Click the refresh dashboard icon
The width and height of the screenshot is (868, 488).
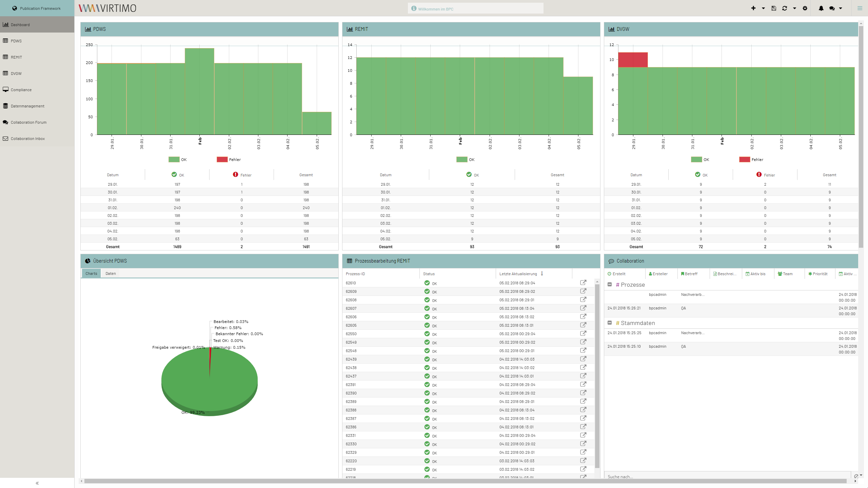click(x=785, y=8)
